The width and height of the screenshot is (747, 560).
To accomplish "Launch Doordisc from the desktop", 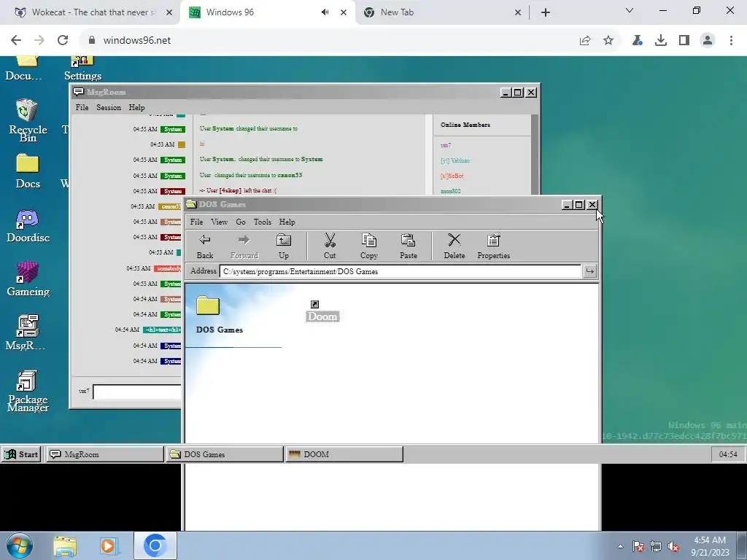I will click(x=28, y=226).
